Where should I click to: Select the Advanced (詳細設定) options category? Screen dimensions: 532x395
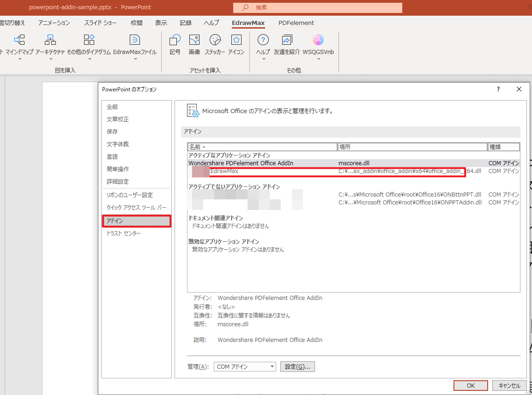(136, 181)
